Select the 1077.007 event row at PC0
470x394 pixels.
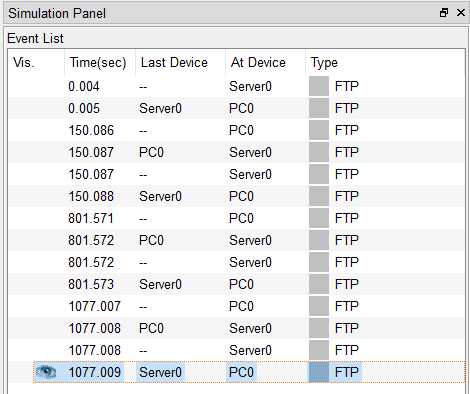click(236, 306)
